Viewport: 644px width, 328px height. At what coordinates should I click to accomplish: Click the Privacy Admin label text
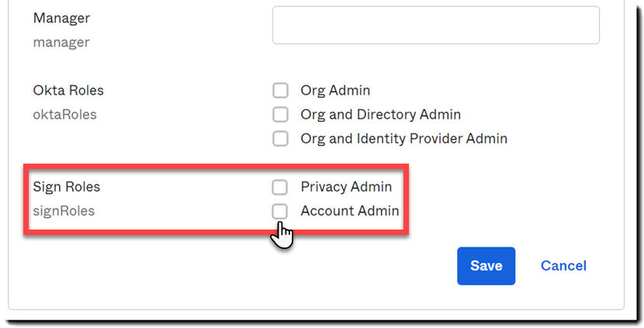coord(346,187)
